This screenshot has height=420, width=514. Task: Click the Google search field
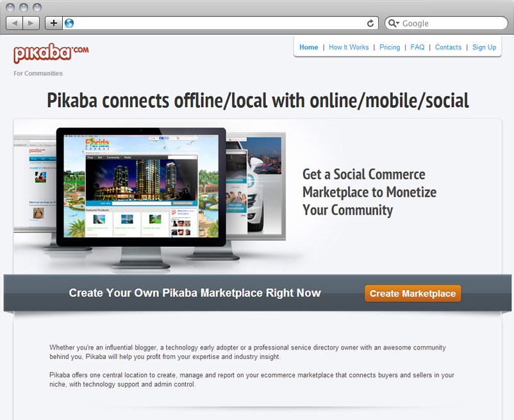(446, 23)
